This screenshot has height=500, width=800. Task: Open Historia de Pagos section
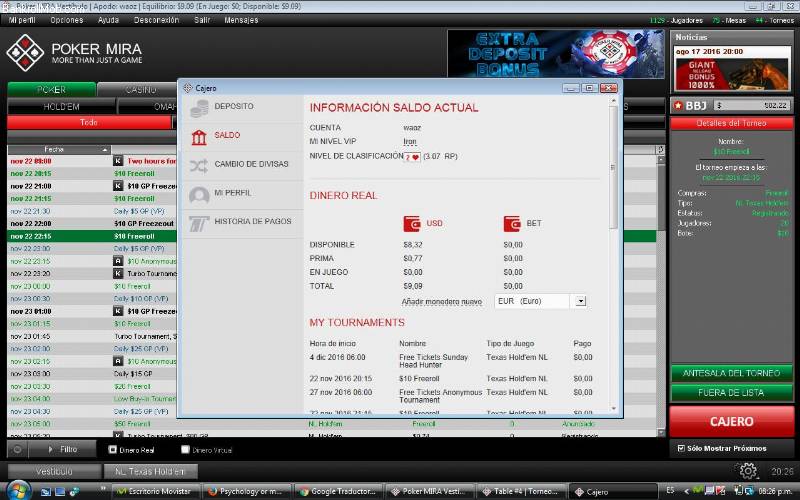[243, 223]
